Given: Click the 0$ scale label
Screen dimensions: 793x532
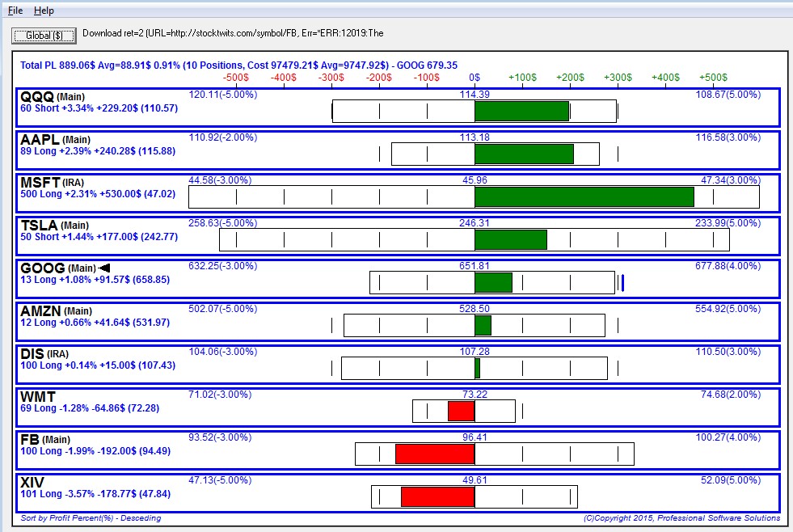Looking at the screenshot, I should (475, 78).
